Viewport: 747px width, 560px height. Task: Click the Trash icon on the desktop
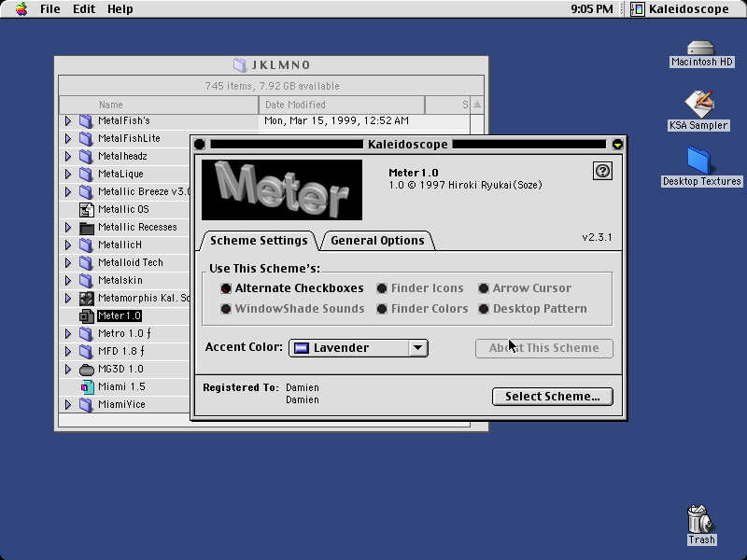tap(699, 519)
